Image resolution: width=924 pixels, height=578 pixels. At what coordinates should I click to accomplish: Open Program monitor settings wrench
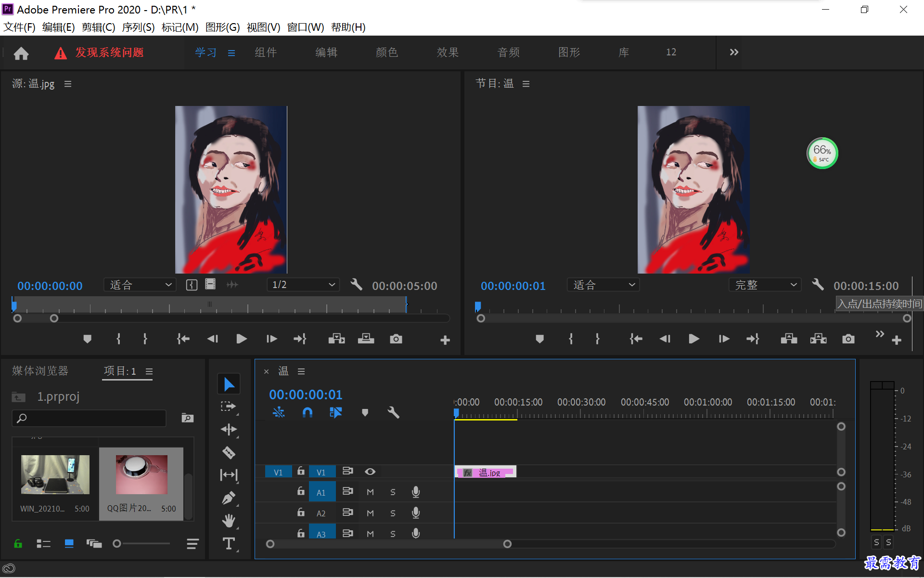click(x=818, y=285)
